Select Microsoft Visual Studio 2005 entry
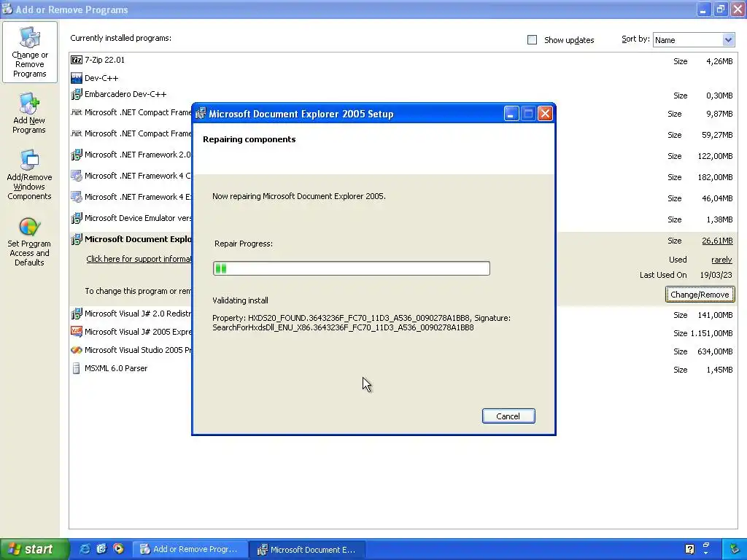 pos(403,351)
